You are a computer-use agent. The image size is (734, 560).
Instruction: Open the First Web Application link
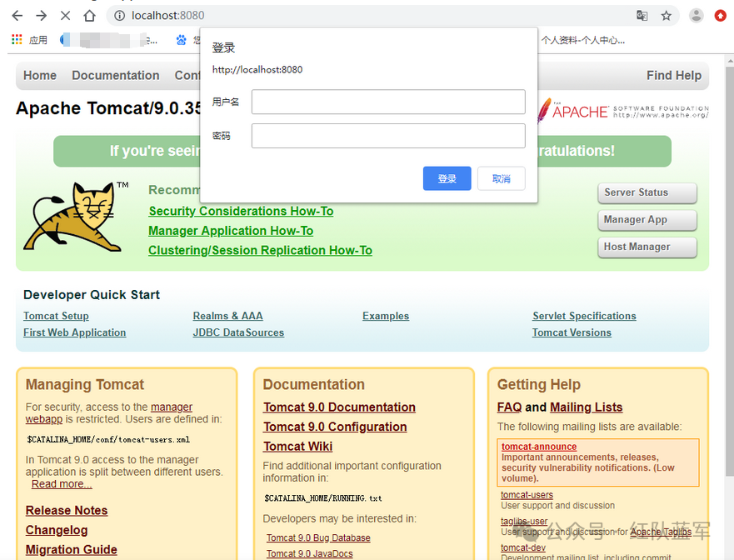75,332
